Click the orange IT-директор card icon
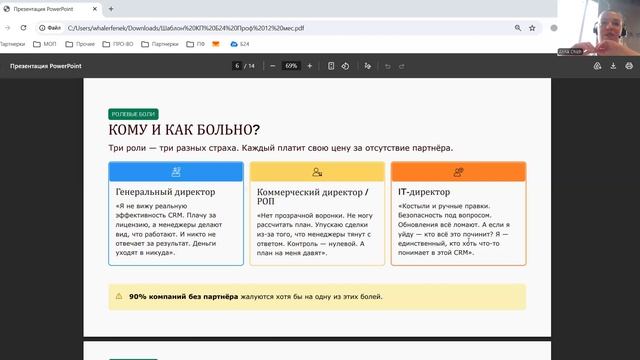The width and height of the screenshot is (640, 360). 458,172
